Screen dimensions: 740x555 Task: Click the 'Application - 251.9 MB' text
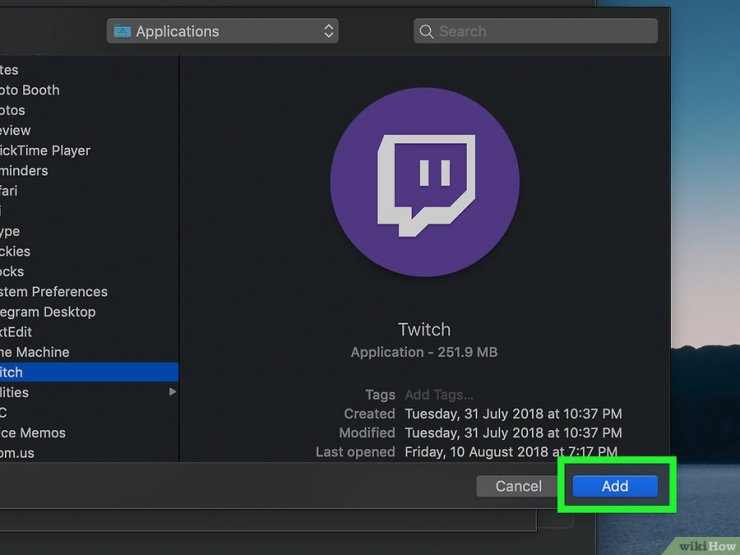[x=424, y=352]
